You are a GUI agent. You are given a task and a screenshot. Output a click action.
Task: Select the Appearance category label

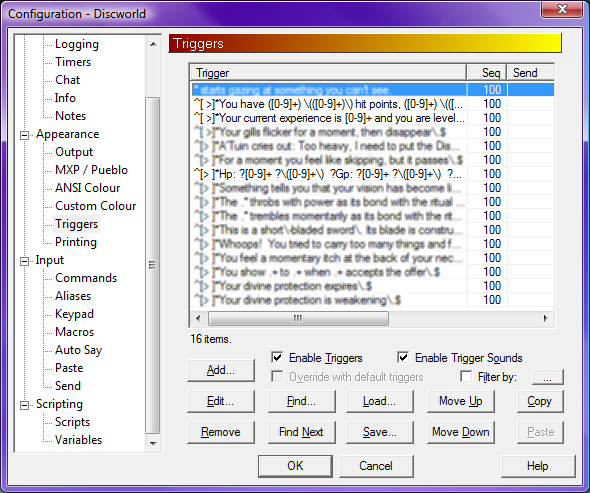coord(67,134)
